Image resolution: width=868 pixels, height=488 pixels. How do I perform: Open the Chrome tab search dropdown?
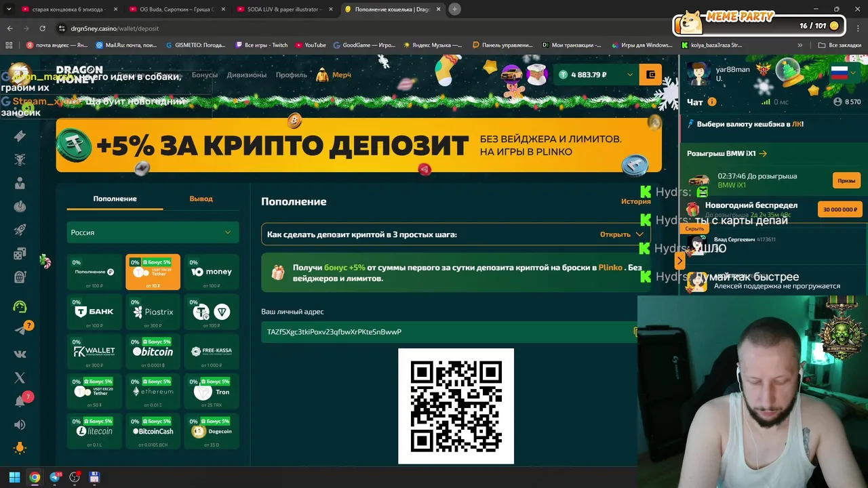(x=9, y=9)
